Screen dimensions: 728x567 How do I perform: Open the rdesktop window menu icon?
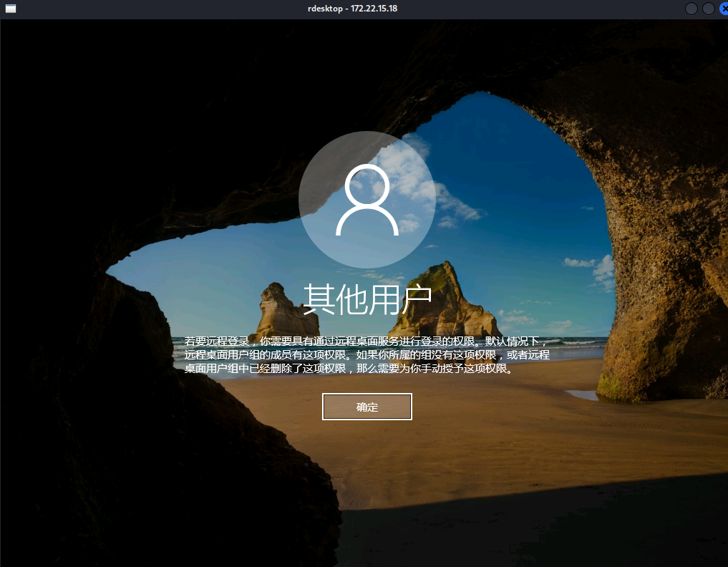coord(10,9)
